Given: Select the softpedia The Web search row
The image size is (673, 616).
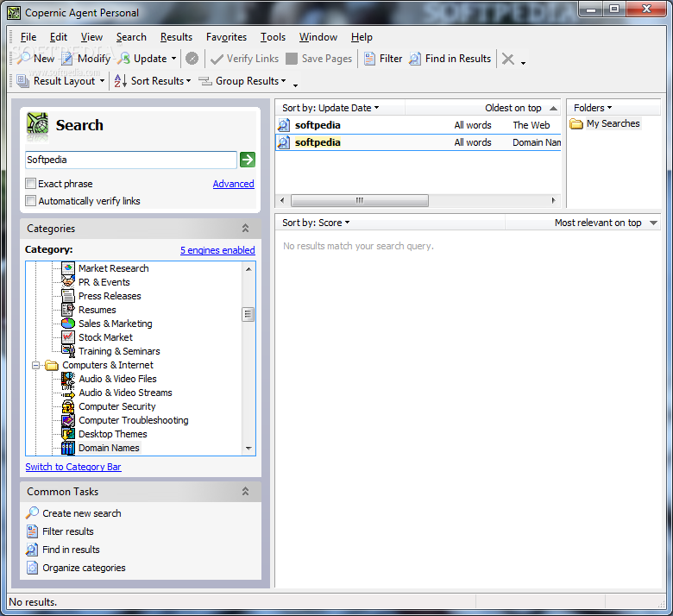Looking at the screenshot, I should (418, 125).
